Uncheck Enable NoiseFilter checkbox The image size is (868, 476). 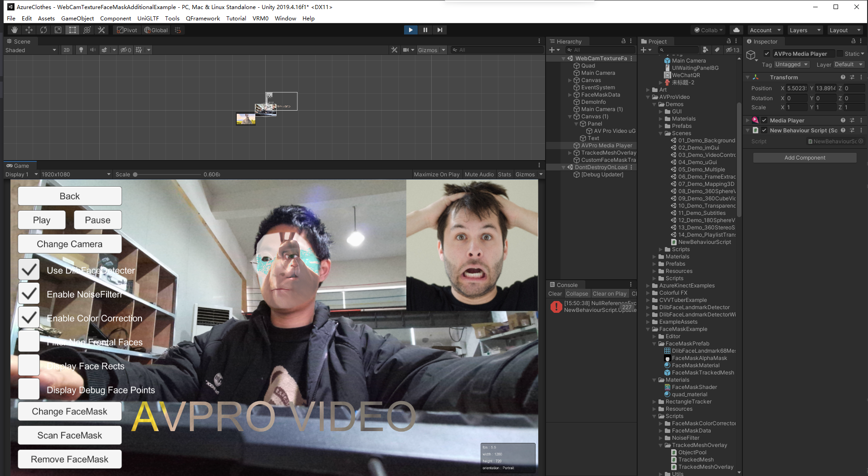click(29, 294)
